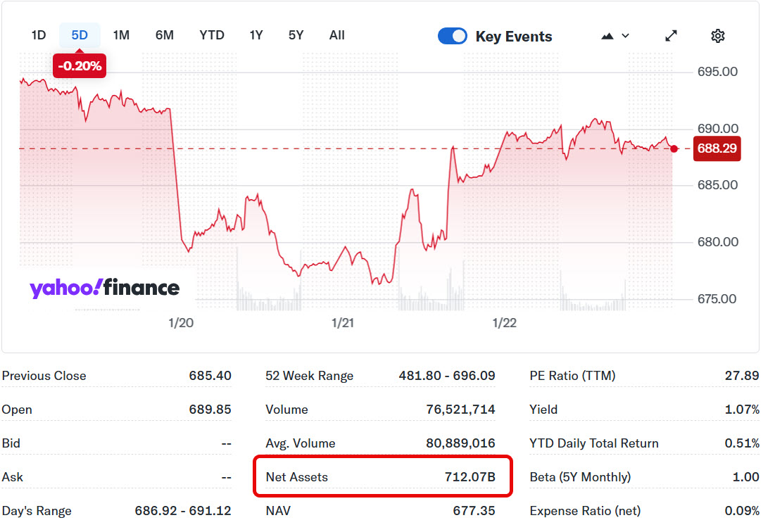Click the 688.29 current price label

pyautogui.click(x=717, y=149)
